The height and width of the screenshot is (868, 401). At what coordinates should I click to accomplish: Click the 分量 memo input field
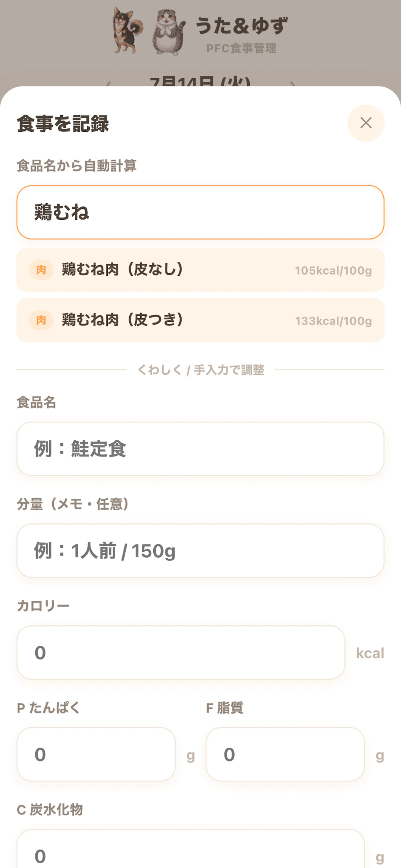point(200,551)
